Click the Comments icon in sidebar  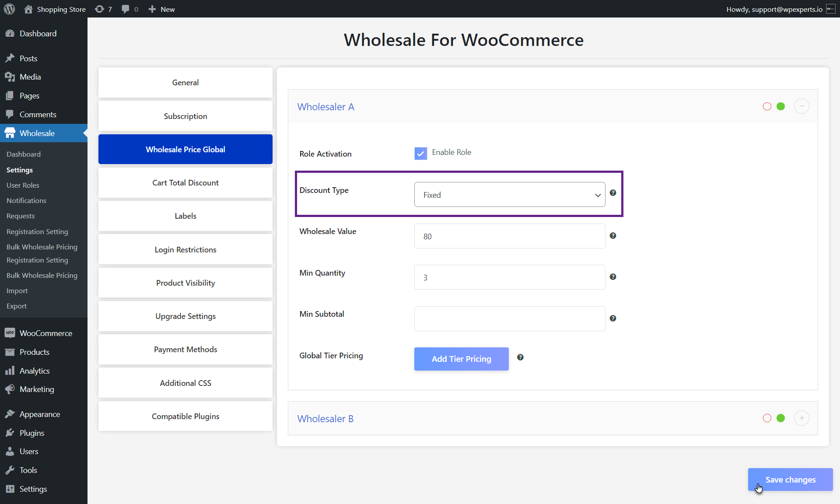pyautogui.click(x=10, y=115)
